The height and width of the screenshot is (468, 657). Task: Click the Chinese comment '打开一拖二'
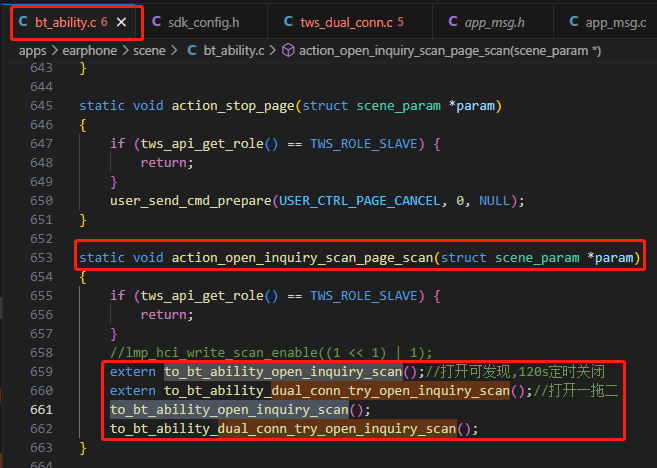[x=575, y=391]
